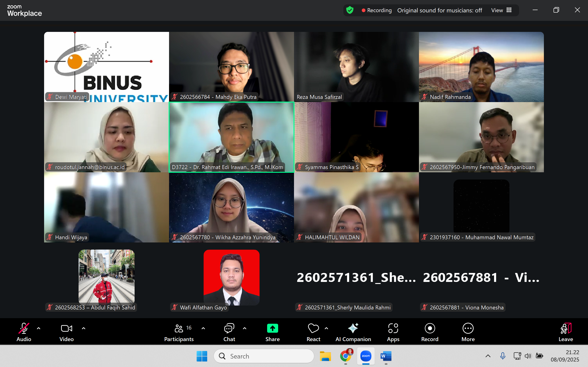Expand audio options arrow next to Audio
Viewport: 588px width, 367px height.
(39, 328)
